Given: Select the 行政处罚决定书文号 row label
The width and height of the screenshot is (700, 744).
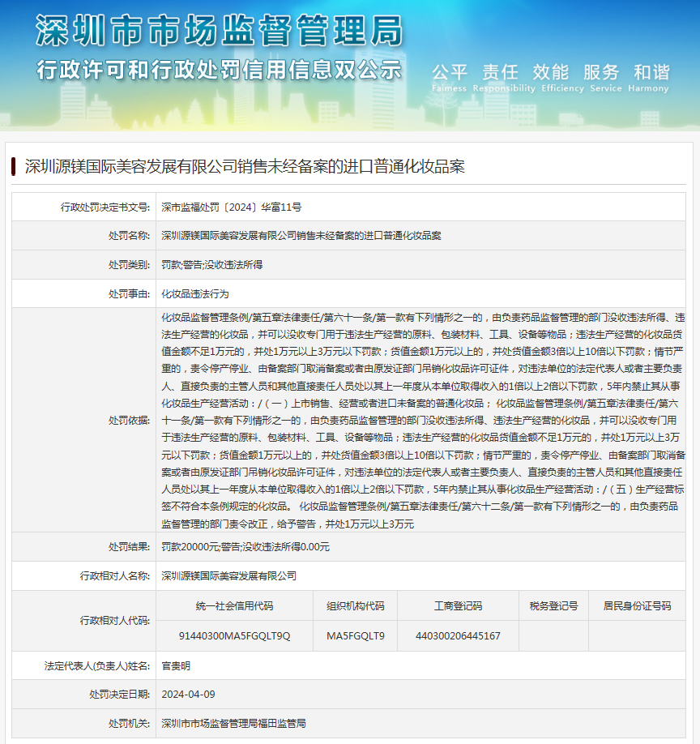Looking at the screenshot, I should (x=105, y=207).
